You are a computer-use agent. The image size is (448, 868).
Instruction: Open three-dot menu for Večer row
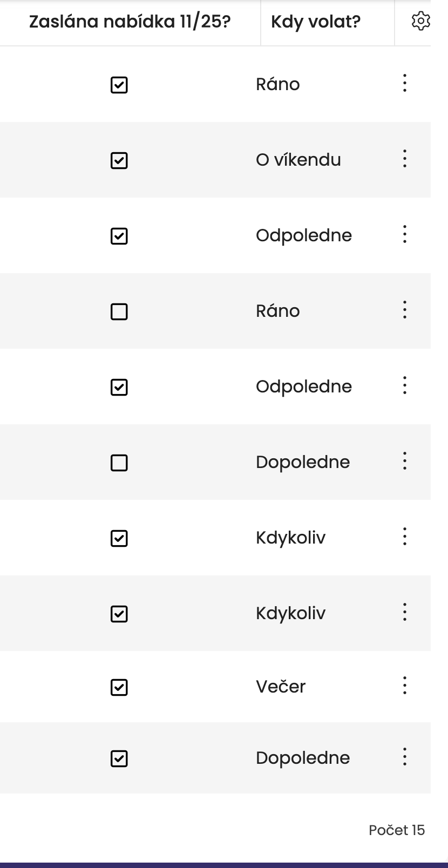point(405,686)
